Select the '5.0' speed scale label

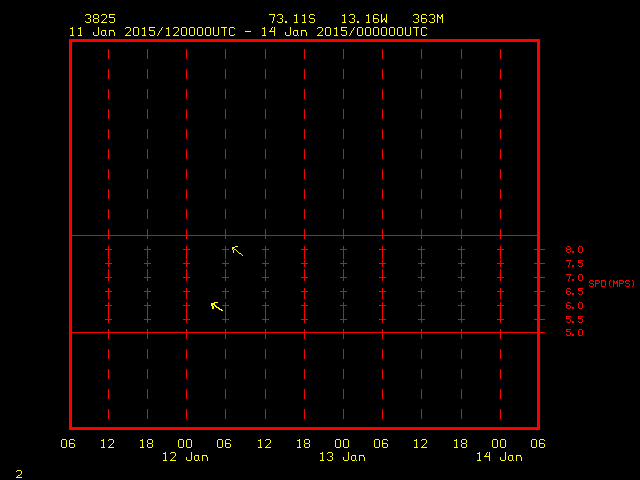click(x=574, y=333)
